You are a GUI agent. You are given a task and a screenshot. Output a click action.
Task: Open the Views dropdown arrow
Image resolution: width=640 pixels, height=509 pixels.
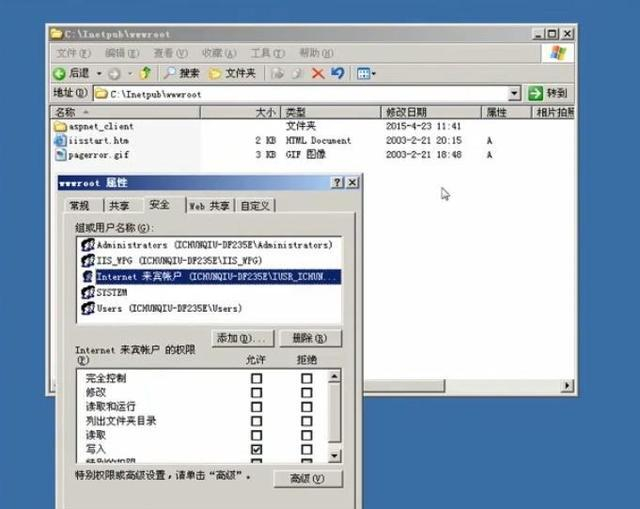[373, 74]
